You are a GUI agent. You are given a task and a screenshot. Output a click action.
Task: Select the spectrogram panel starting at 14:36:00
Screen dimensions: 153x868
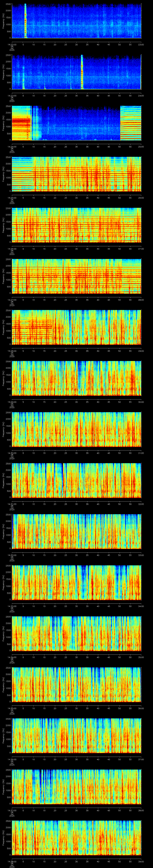click(x=77, y=736)
